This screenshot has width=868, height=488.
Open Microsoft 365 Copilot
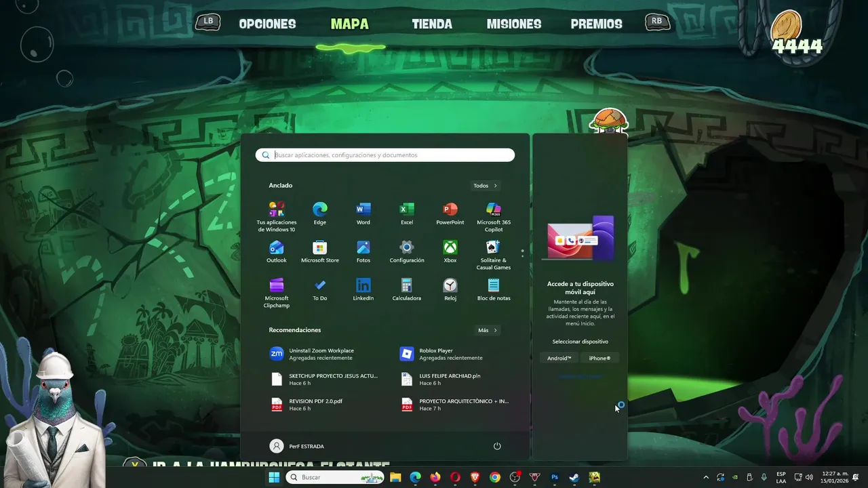click(x=494, y=217)
